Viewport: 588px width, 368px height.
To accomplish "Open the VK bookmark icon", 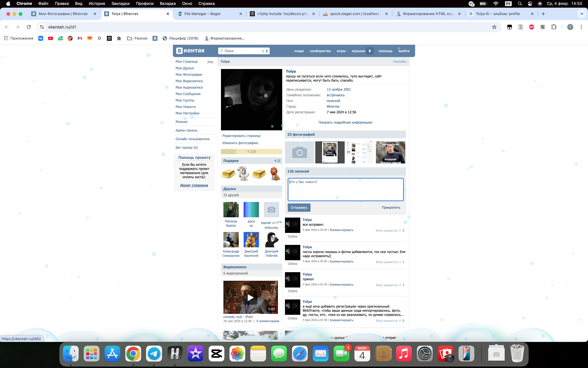I will click(x=41, y=38).
